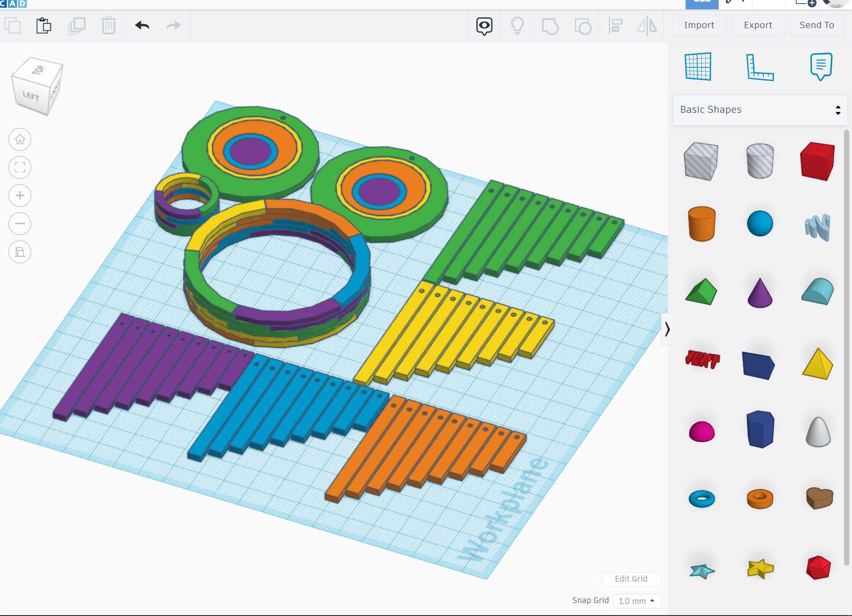This screenshot has width=852, height=616.
Task: Open the Basic Shapes category dropdown
Action: [760, 110]
